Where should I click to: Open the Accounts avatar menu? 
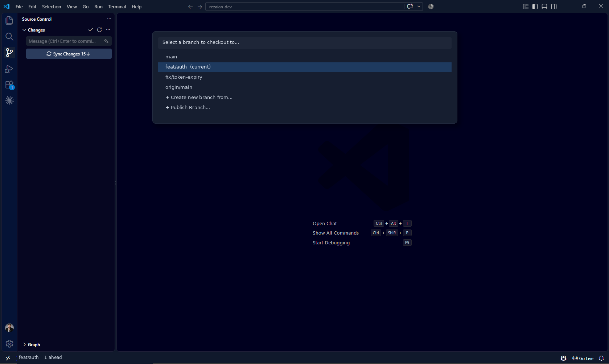(x=9, y=328)
